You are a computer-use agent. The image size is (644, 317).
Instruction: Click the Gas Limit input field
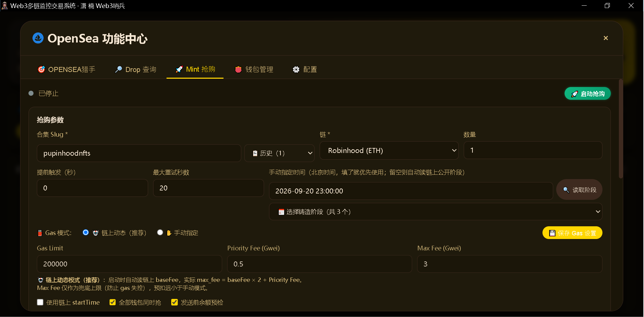[x=129, y=264]
